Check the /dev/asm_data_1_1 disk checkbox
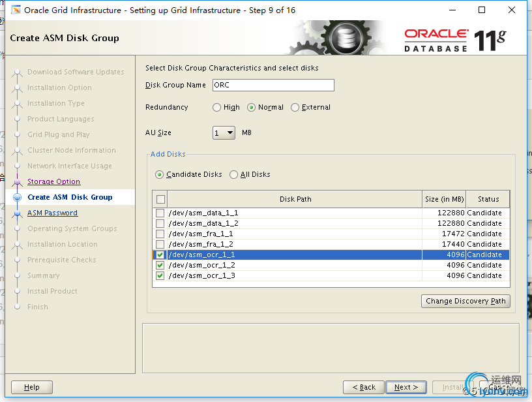Screen dimensions: 532x402 point(160,213)
